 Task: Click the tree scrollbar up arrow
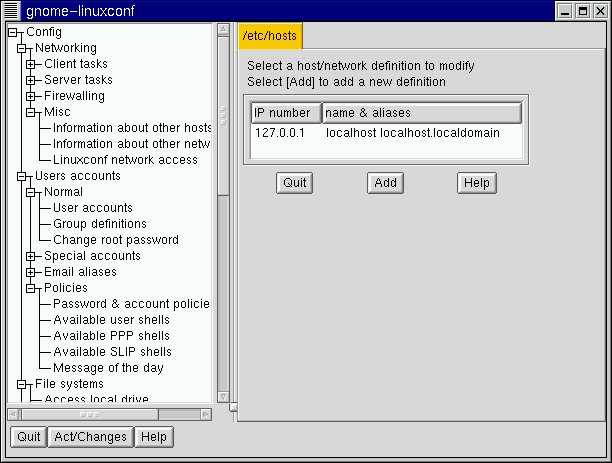(x=223, y=30)
